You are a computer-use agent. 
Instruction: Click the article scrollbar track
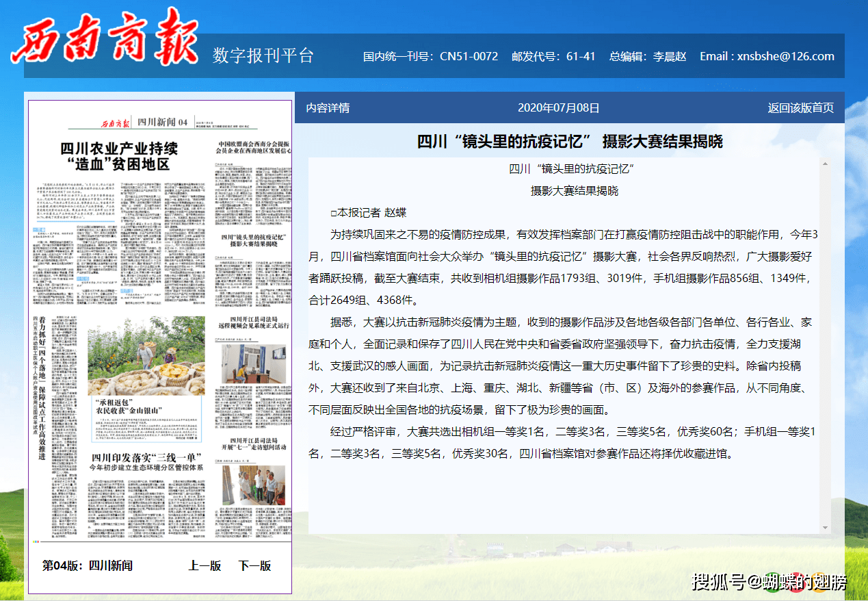(x=825, y=346)
